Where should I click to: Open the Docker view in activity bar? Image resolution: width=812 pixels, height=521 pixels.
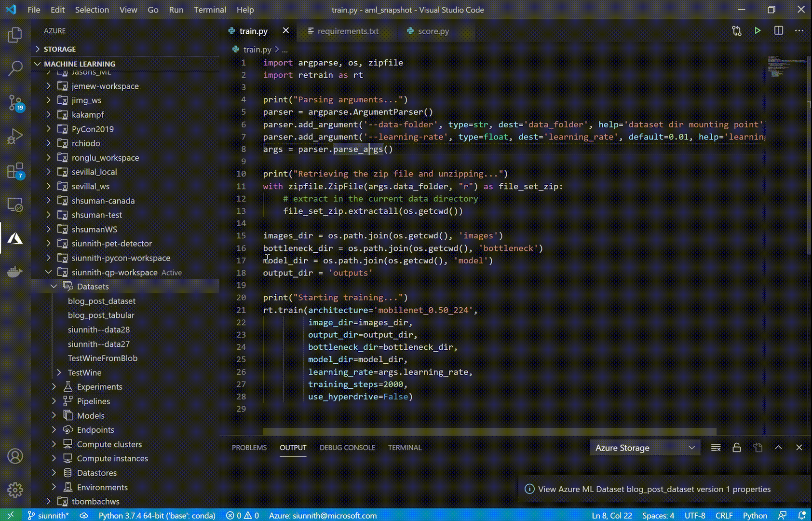click(15, 273)
